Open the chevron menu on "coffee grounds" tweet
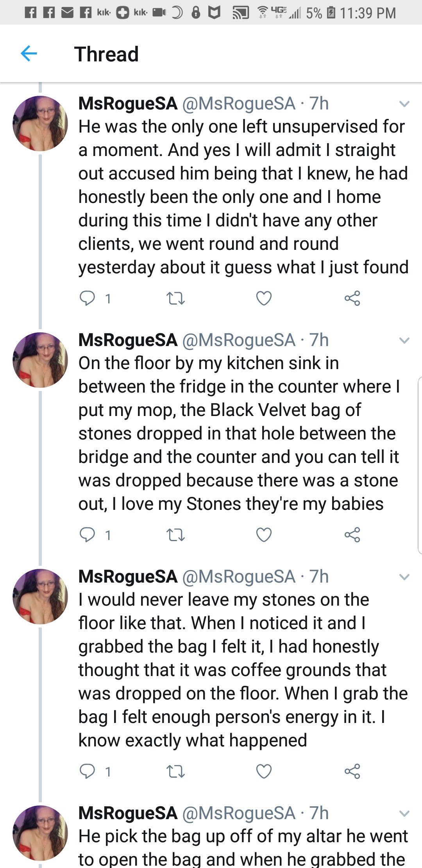Image resolution: width=422 pixels, height=868 pixels. [x=404, y=577]
